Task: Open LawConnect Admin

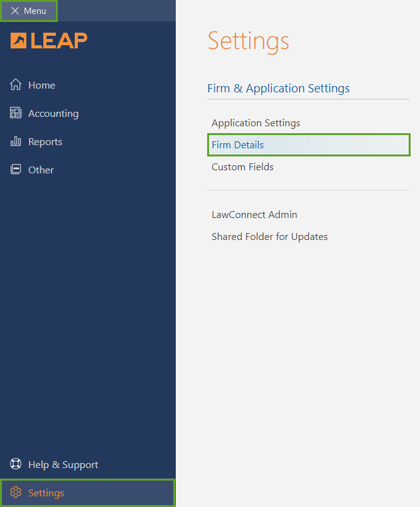Action: coord(254,215)
